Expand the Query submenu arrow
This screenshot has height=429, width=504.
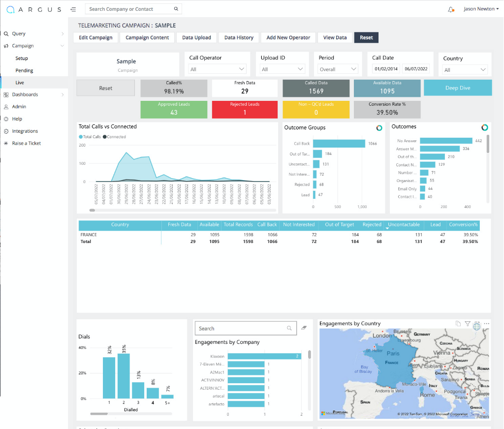tap(63, 34)
